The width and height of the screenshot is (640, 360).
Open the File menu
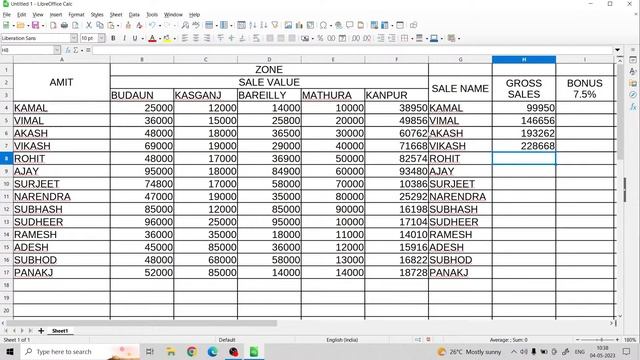click(x=7, y=15)
